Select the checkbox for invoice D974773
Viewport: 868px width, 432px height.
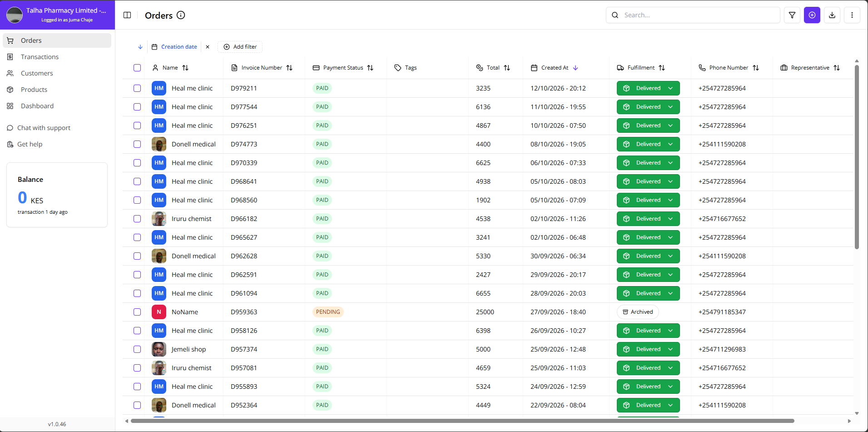click(x=137, y=144)
